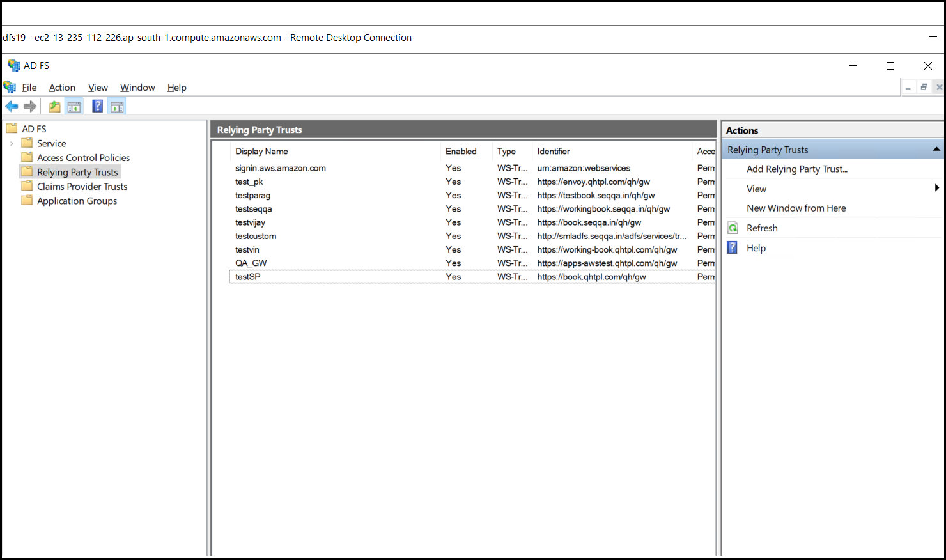This screenshot has width=946, height=560.
Task: Click the Help icon in Actions pane
Action: 733,248
